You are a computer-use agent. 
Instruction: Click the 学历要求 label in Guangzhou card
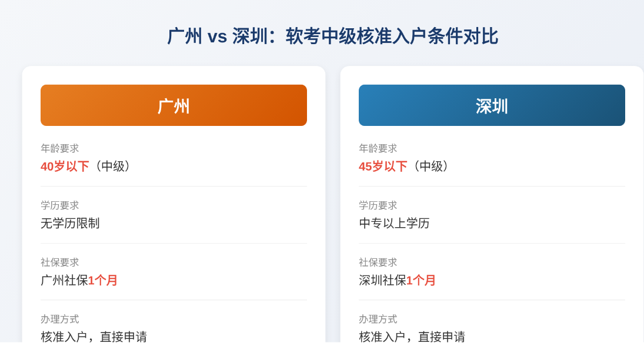click(60, 205)
